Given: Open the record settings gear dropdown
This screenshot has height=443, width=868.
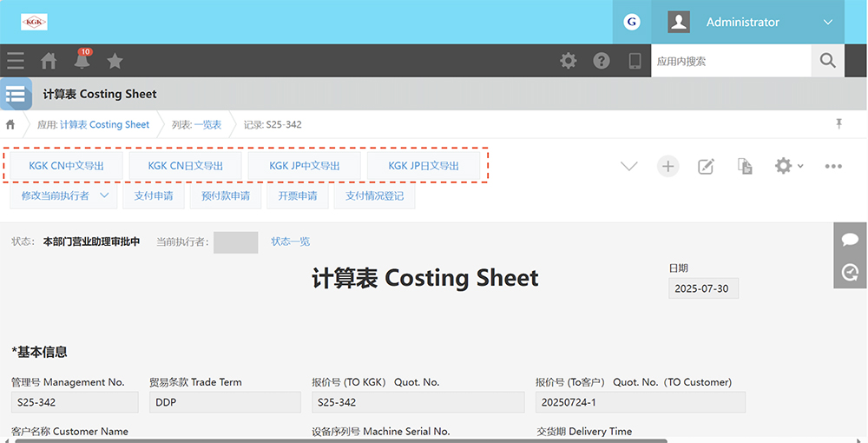Looking at the screenshot, I should pyautogui.click(x=788, y=166).
